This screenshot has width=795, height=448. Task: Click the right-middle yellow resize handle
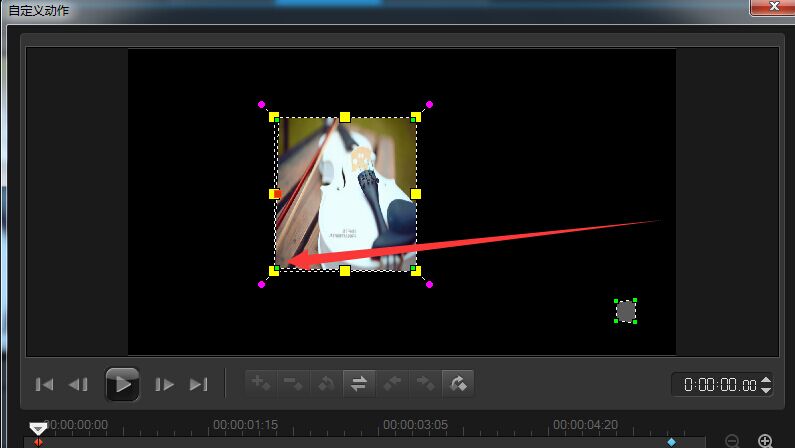(416, 194)
